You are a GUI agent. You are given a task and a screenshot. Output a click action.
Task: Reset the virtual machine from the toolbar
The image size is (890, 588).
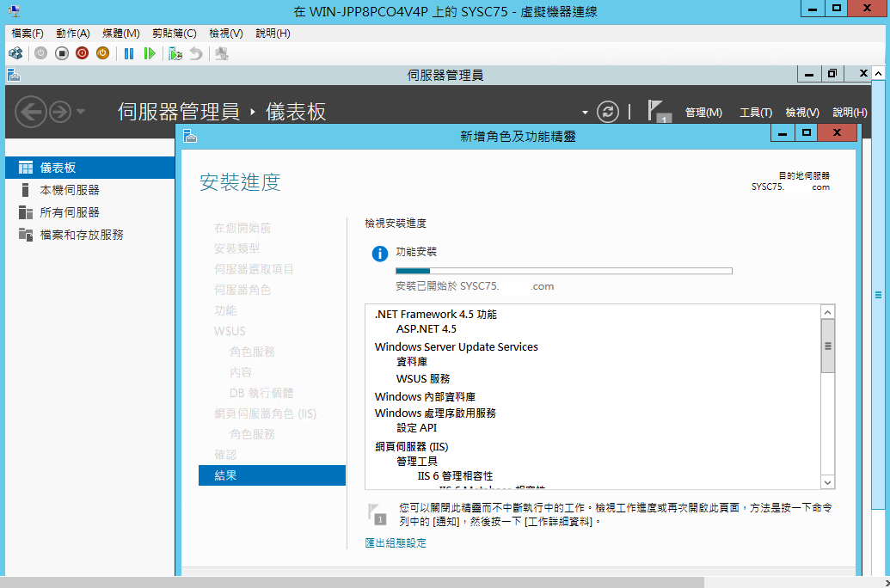pyautogui.click(x=150, y=53)
